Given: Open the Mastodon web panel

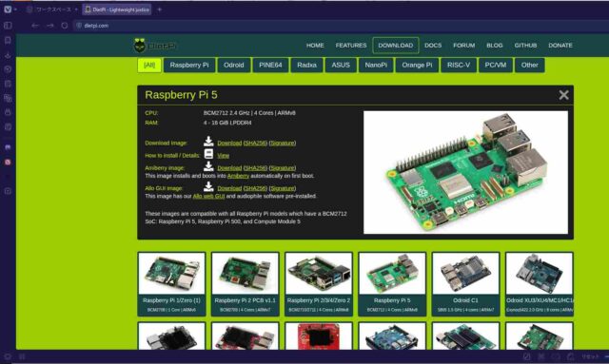Looking at the screenshot, I should tap(8, 147).
